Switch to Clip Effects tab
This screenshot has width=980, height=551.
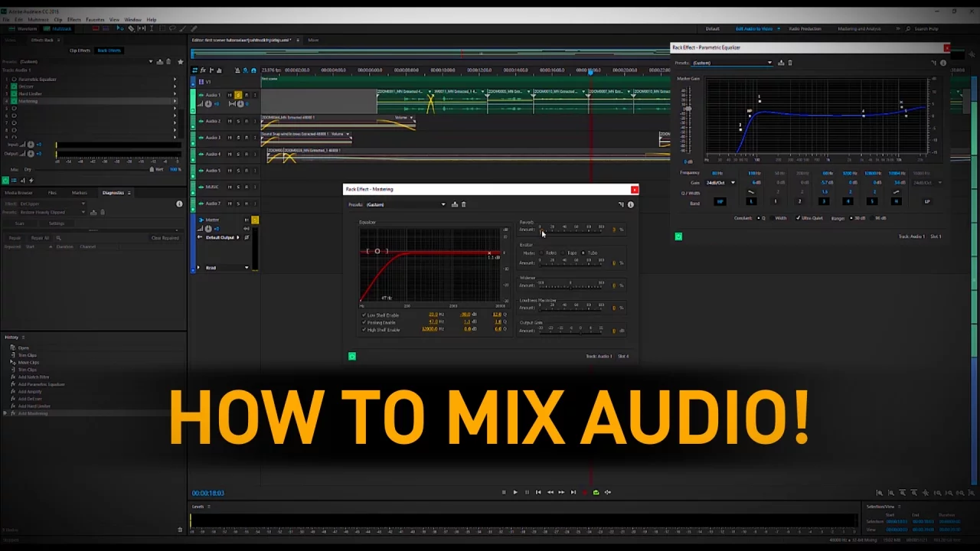pyautogui.click(x=80, y=51)
